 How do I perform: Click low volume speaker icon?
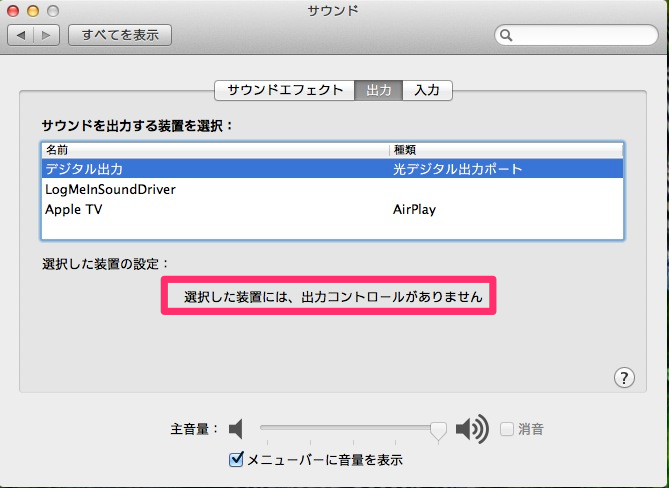[236, 429]
